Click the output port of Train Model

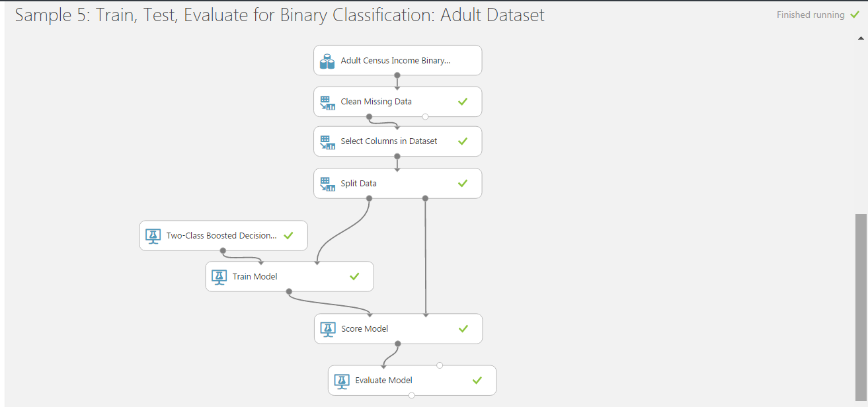[289, 291]
